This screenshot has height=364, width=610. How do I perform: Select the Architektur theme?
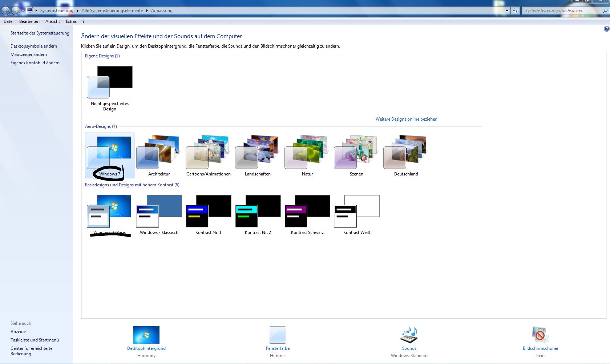pos(159,155)
